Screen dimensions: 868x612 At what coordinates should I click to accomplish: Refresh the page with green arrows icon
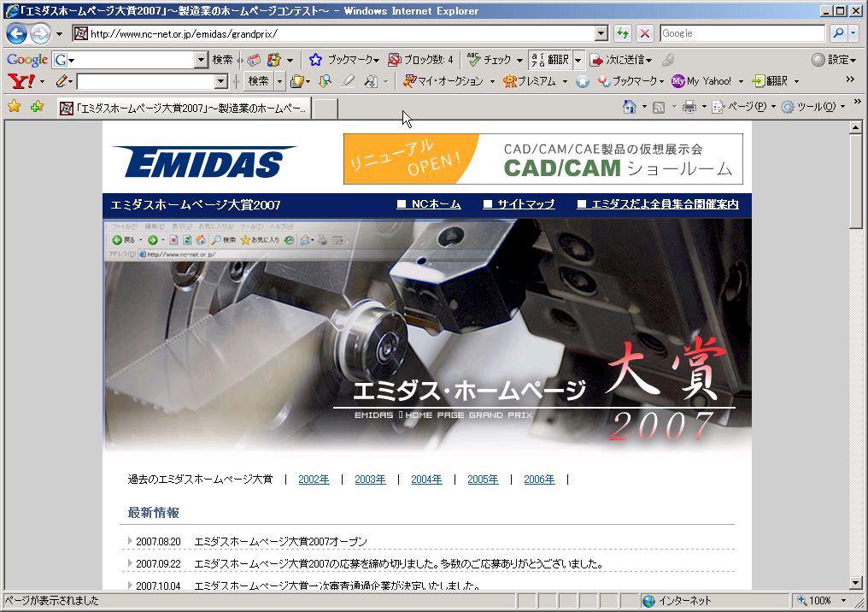tap(623, 34)
